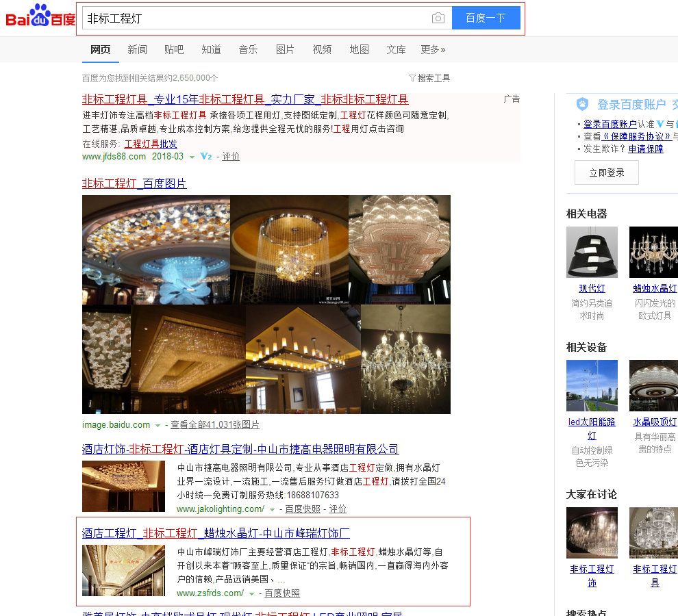Click the 立即登录 button
Screen dimensions: 678x616
(x=606, y=172)
